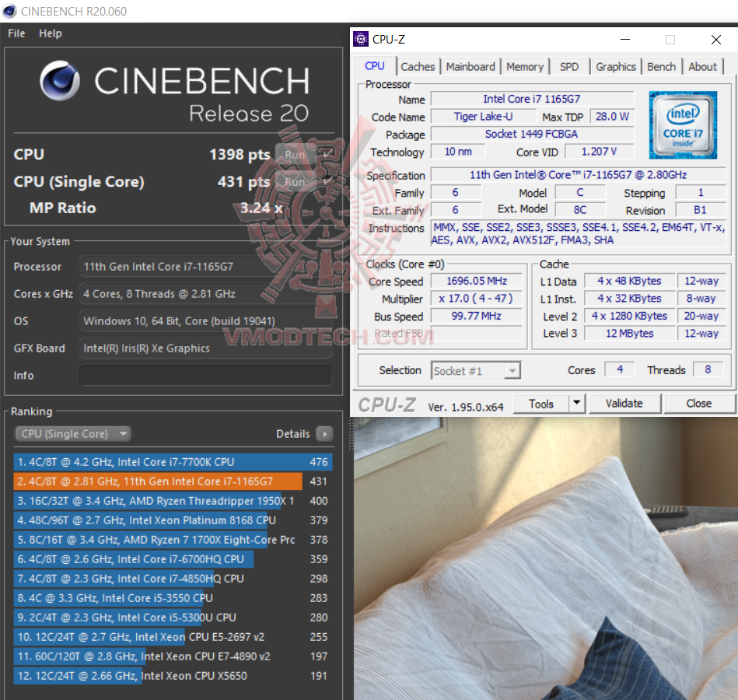Toggle checkbox beside CPU test Run button

click(x=327, y=154)
